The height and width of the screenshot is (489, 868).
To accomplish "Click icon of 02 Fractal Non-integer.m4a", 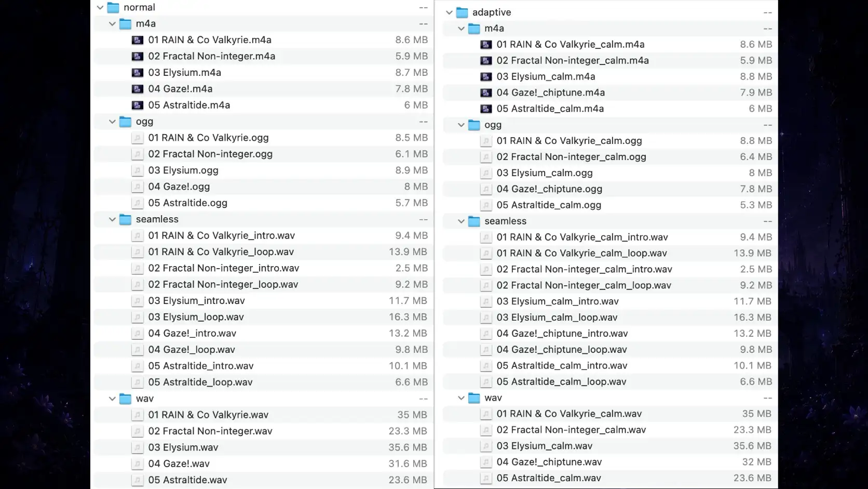I will pyautogui.click(x=137, y=56).
